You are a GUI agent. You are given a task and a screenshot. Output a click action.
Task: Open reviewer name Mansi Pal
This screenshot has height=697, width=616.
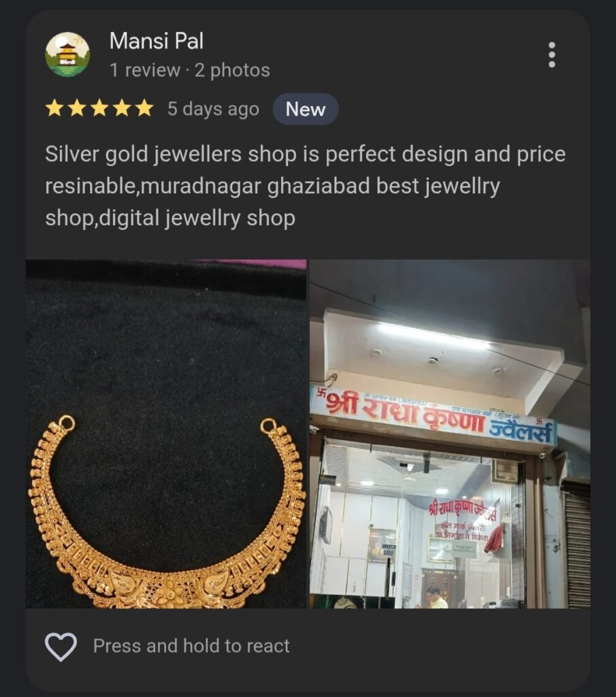coord(157,41)
